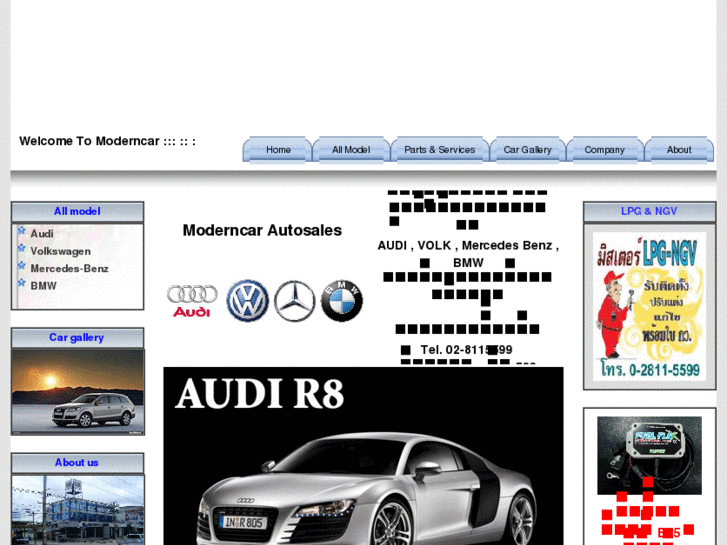The height and width of the screenshot is (545, 727).
Task: Click the Mercedes-Benz star logo
Action: [295, 301]
